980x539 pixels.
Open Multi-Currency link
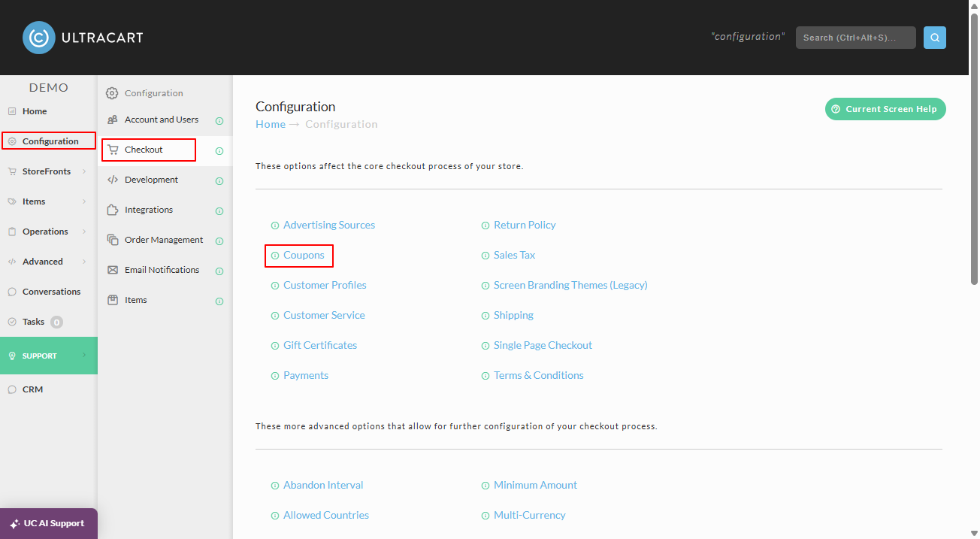coord(529,515)
